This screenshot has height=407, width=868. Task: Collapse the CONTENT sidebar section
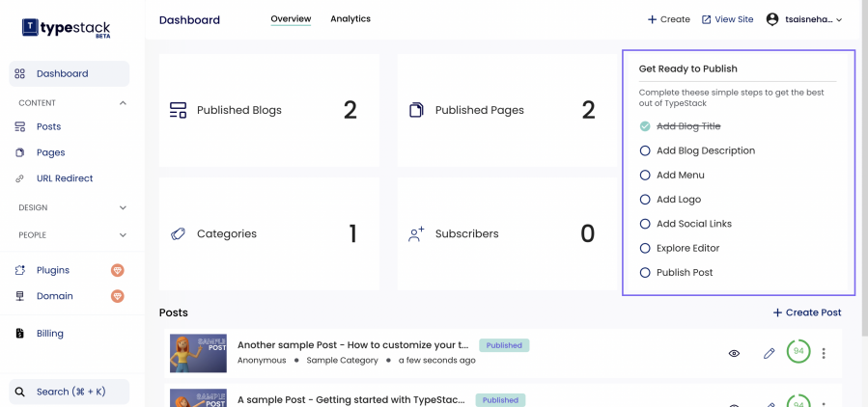point(123,103)
